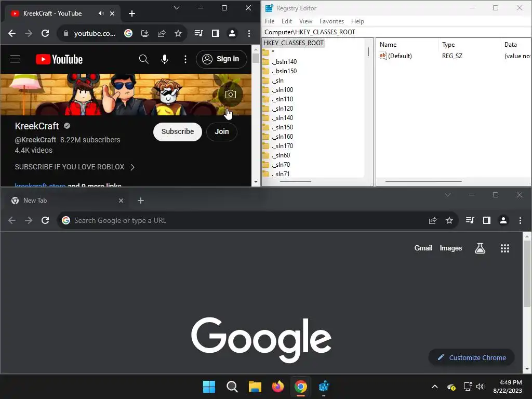Share New Tab page via address bar icon
The image size is (532, 399).
(433, 220)
